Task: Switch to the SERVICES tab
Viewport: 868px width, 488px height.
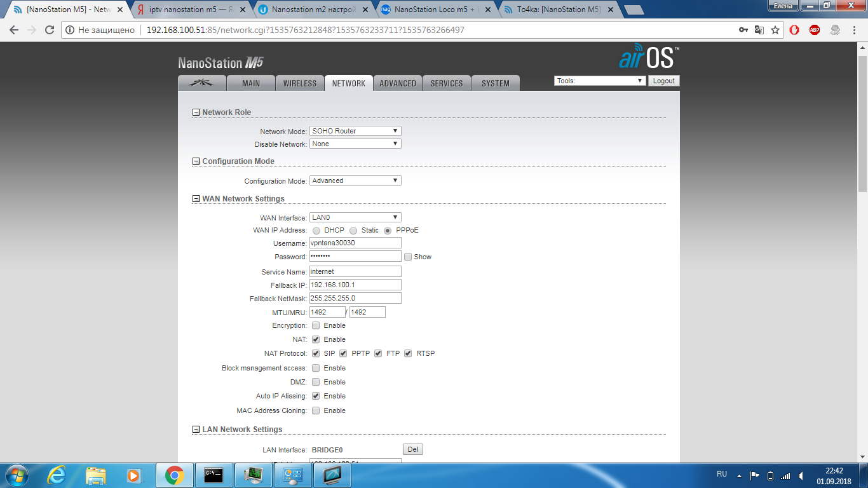Action: click(447, 83)
